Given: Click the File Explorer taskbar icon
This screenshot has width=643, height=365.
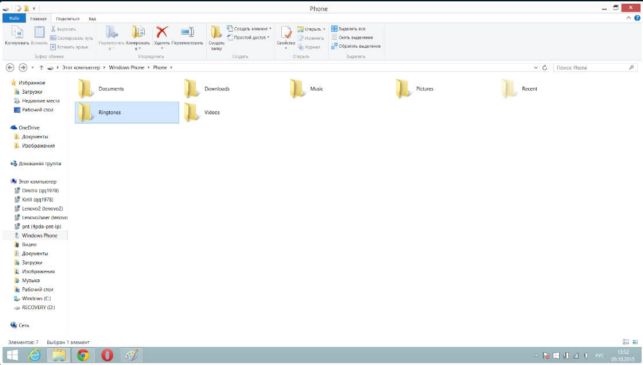Looking at the screenshot, I should 59,355.
